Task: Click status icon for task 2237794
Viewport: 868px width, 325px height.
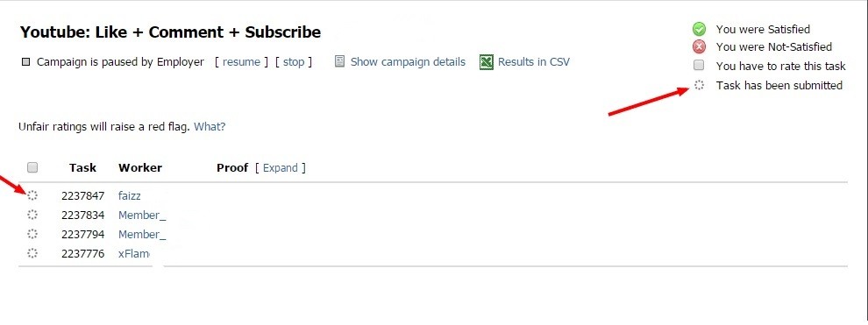Action: pyautogui.click(x=32, y=234)
